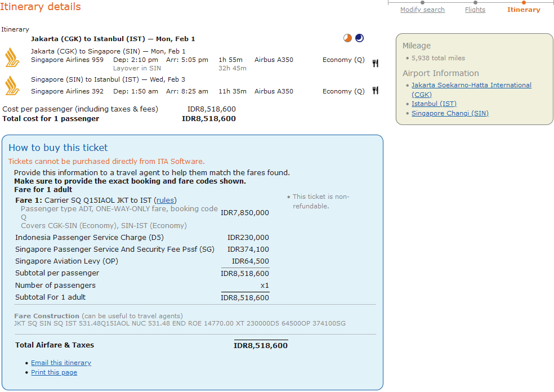Click the 'Fare for 1 adult' heading
The width and height of the screenshot is (554, 392).
coord(43,190)
